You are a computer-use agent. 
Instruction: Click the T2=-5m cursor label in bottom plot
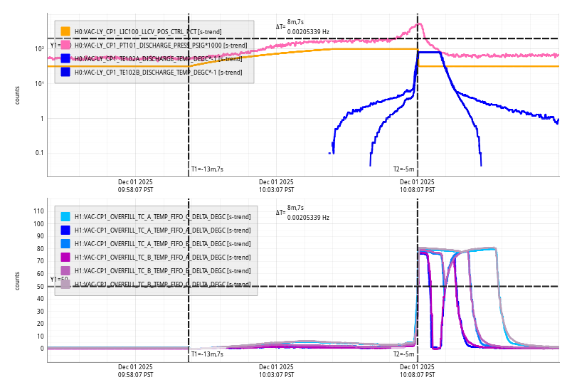tap(403, 354)
